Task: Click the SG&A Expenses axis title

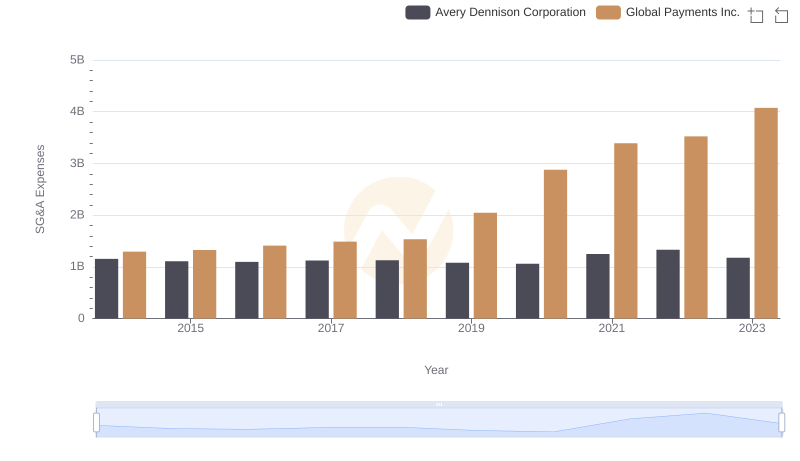Action: (x=40, y=189)
